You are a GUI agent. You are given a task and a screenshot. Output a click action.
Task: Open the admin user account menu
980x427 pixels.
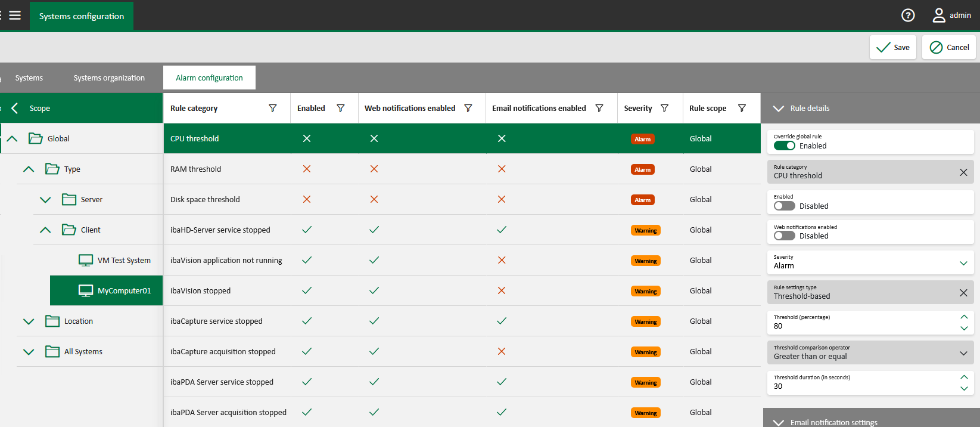[x=951, y=16]
